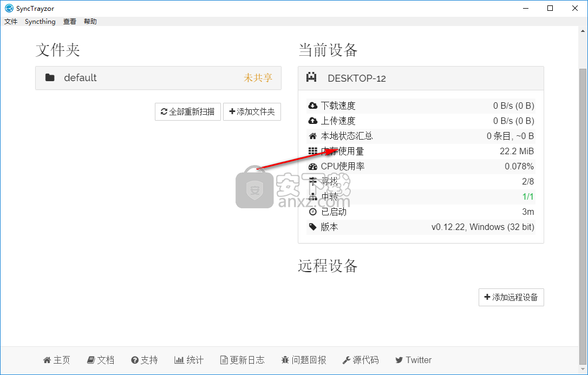Click the 0 条目, ~0 B value

pos(511,136)
